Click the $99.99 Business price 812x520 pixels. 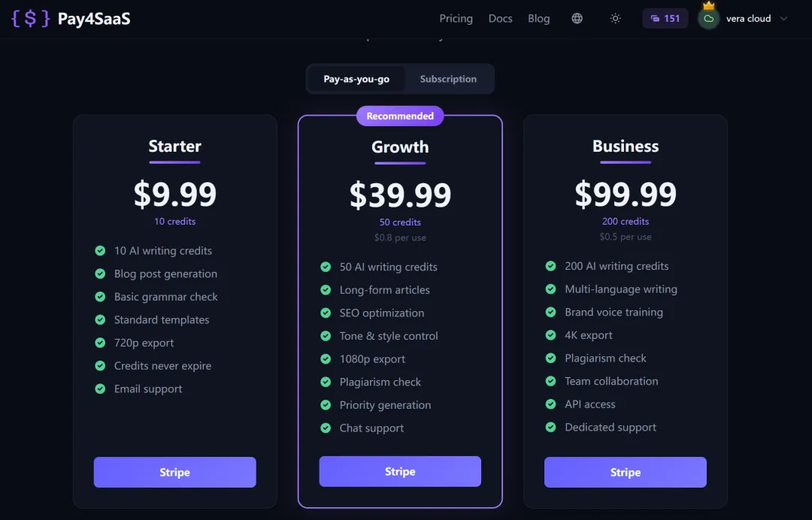(625, 194)
